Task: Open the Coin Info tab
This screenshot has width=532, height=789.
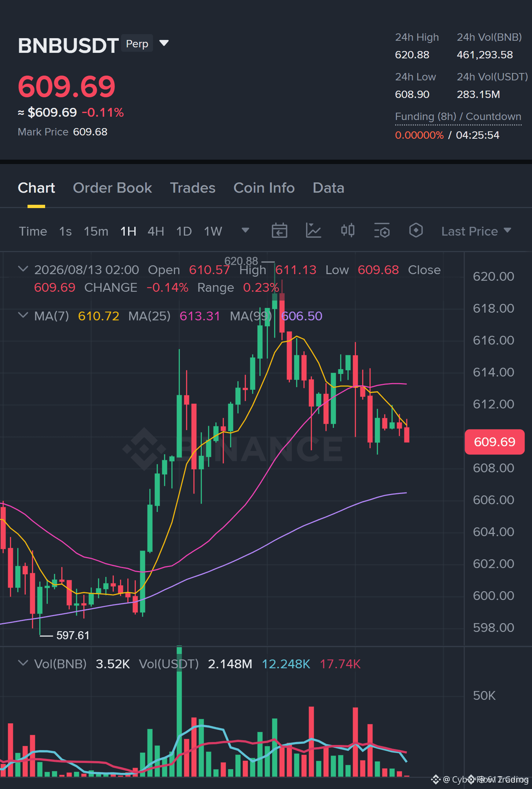Action: [x=264, y=188]
